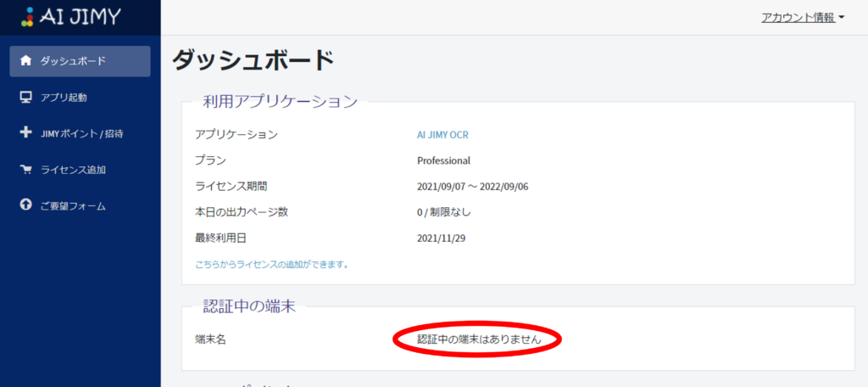Click the upload arrow icon beside ご要望フォーム

tap(25, 205)
